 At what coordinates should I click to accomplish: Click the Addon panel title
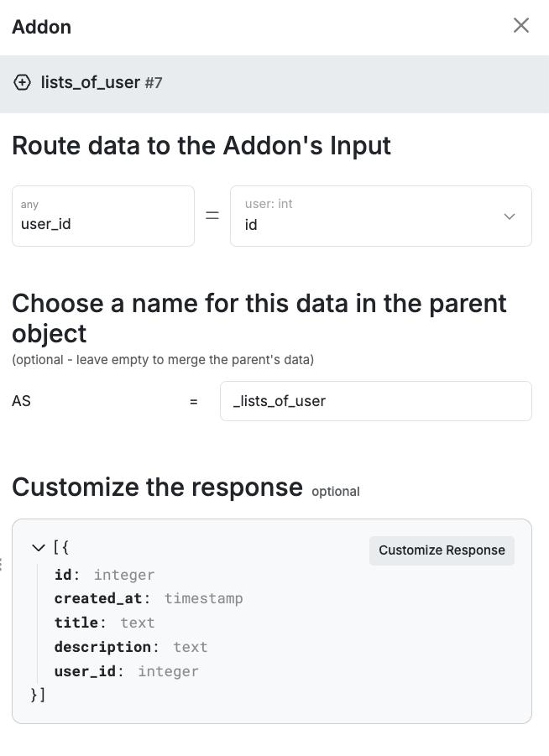[x=41, y=27]
